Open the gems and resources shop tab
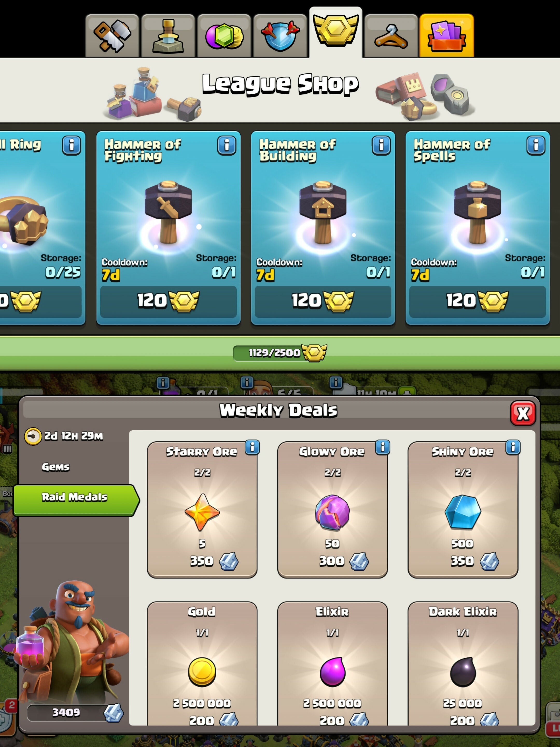560x747 pixels. (x=224, y=36)
